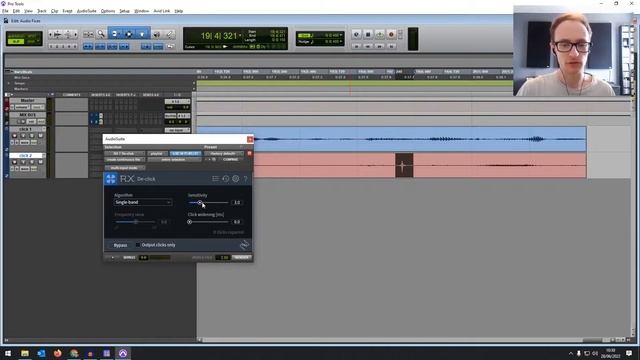The width and height of the screenshot is (640, 360).
Task: Select the click 2 track name
Action: (25, 156)
